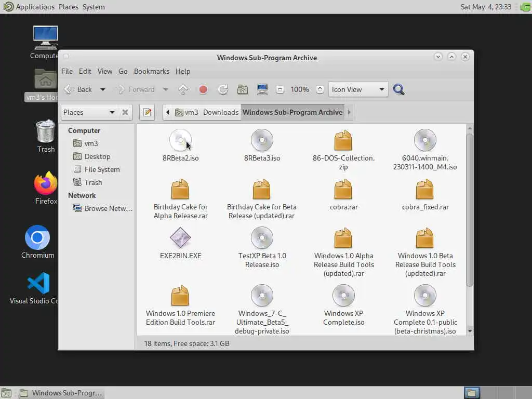Open the Places side pane selector

tap(90, 112)
